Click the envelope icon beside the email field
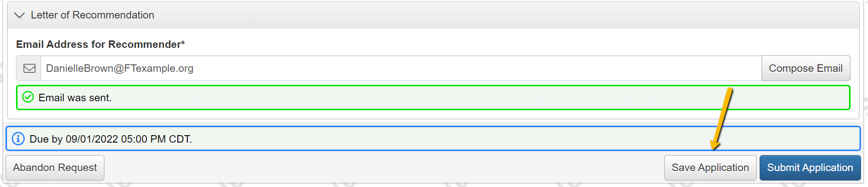This screenshot has width=868, height=187. (x=29, y=68)
